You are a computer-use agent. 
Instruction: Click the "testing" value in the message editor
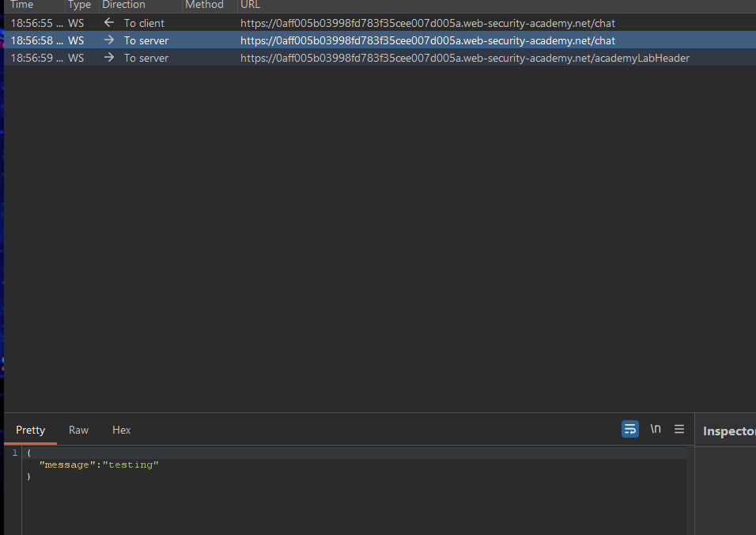coord(130,465)
